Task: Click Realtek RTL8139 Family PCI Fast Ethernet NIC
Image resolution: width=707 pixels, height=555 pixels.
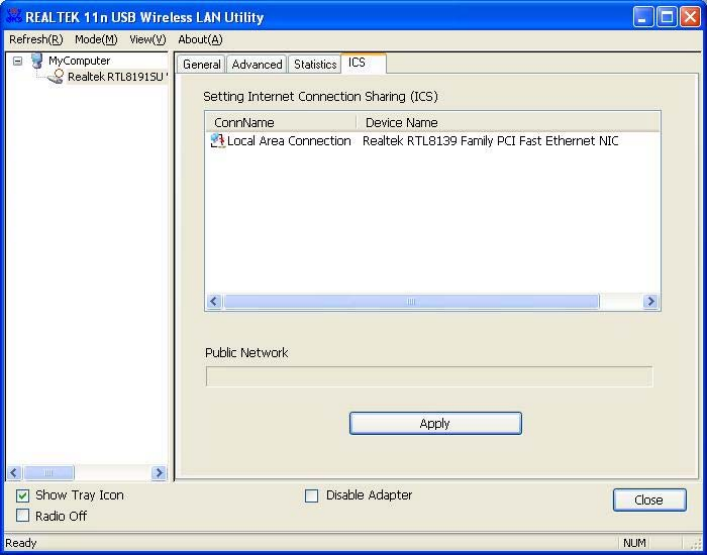Action: tap(490, 141)
